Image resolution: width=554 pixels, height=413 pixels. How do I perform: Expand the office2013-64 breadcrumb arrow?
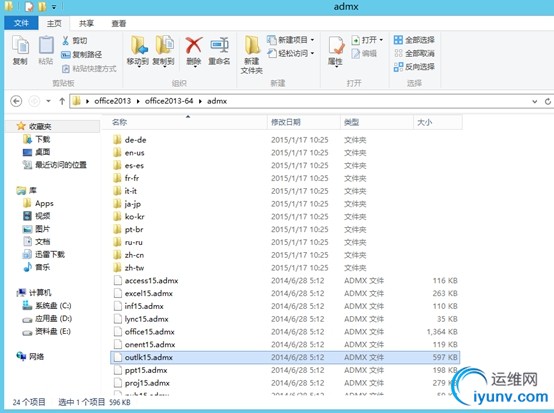coord(200,101)
